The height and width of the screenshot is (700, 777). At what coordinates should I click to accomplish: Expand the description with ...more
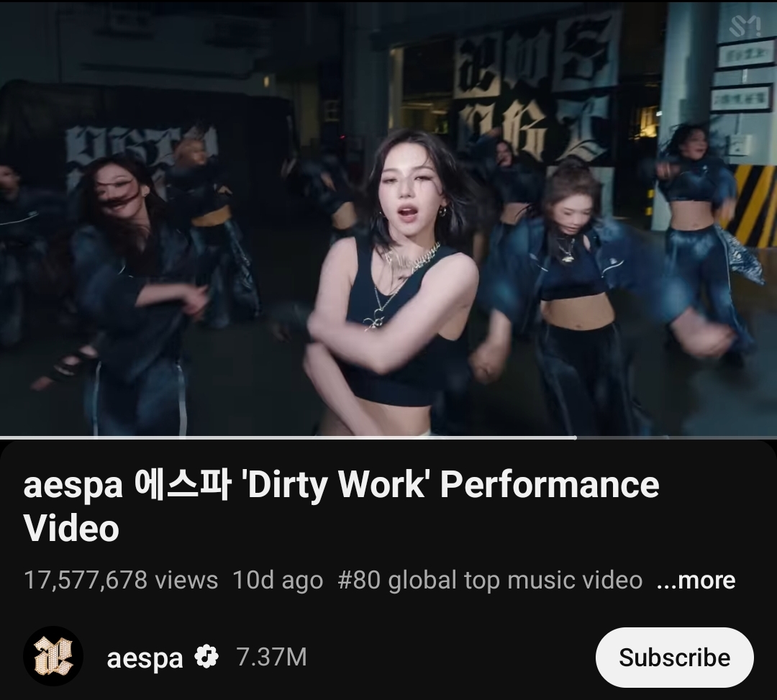pyautogui.click(x=696, y=580)
